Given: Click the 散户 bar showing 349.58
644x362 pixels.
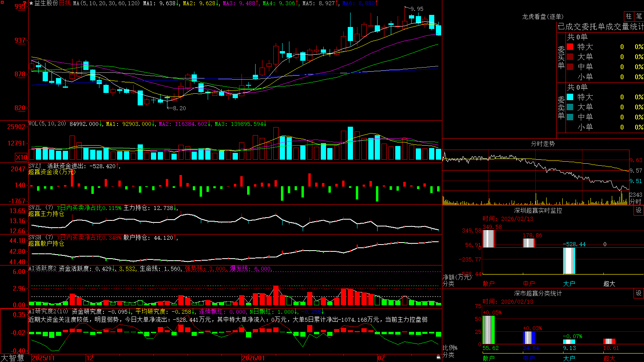Looking at the screenshot, I should pos(489,239).
